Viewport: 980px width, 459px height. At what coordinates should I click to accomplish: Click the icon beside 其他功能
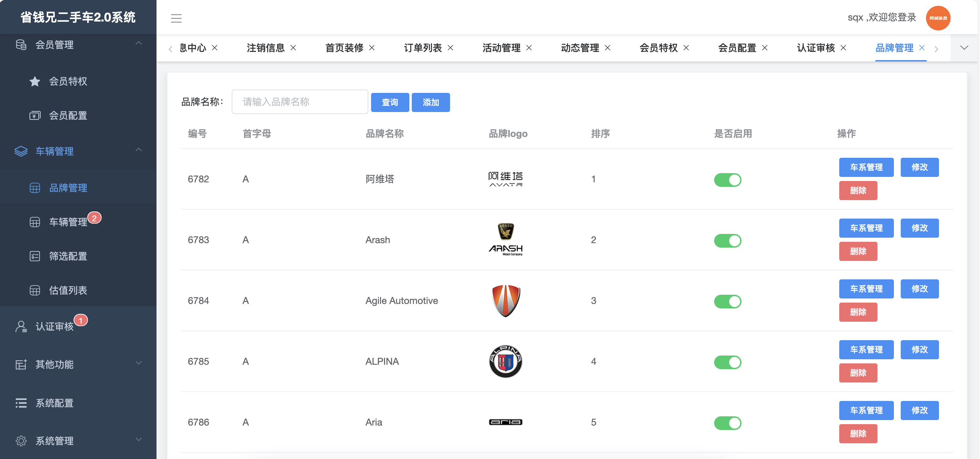[x=21, y=364]
